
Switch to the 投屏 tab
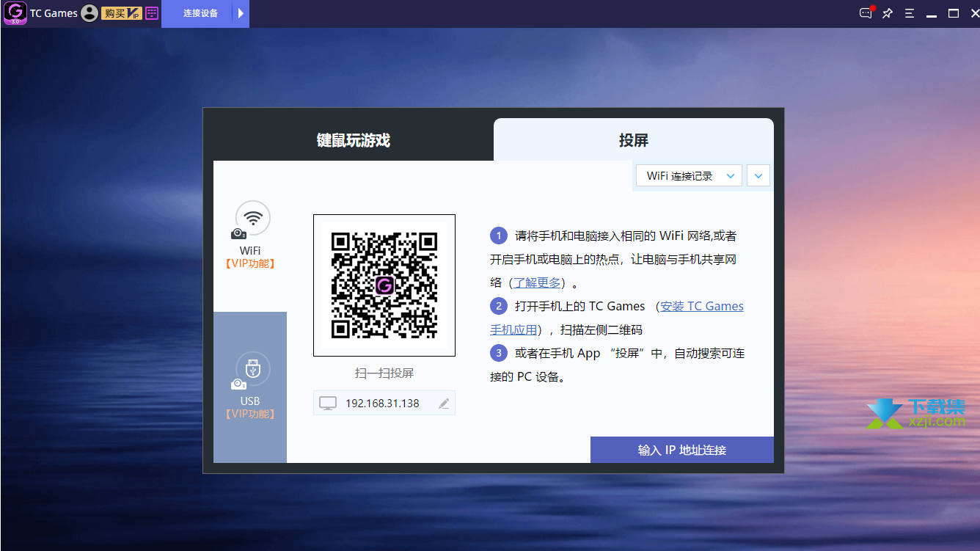pos(634,140)
